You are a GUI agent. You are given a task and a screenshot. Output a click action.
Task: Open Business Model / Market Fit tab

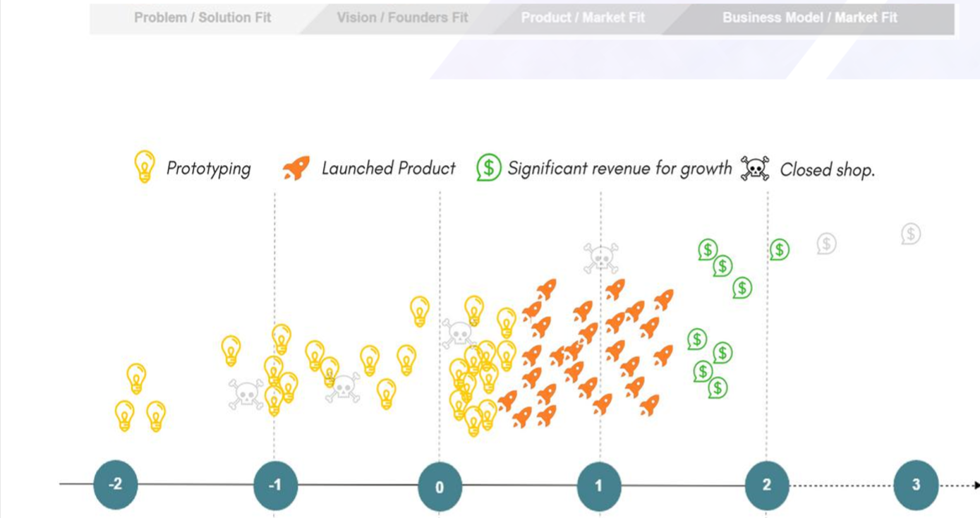pyautogui.click(x=810, y=18)
